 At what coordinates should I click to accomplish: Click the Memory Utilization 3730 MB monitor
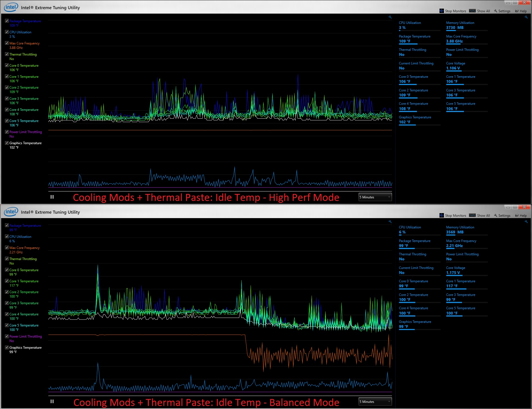tap(467, 26)
